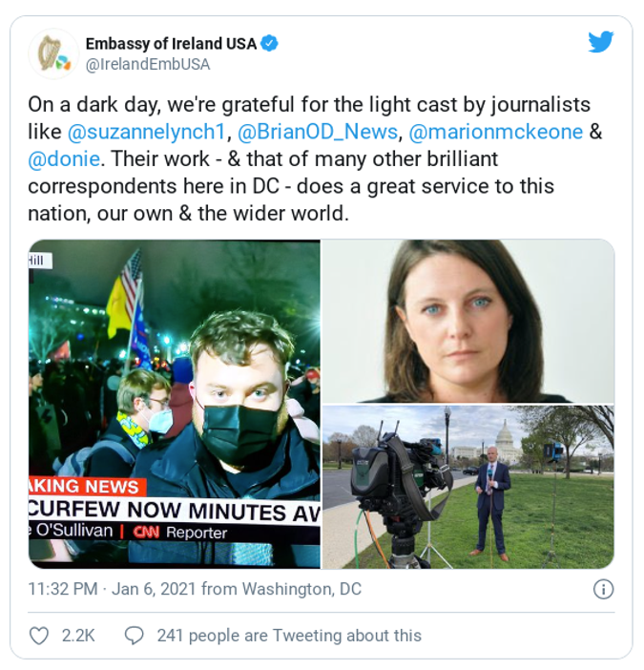Open the tweet info circle icon
Image resolution: width=644 pixels, height=670 pixels.
tap(603, 589)
